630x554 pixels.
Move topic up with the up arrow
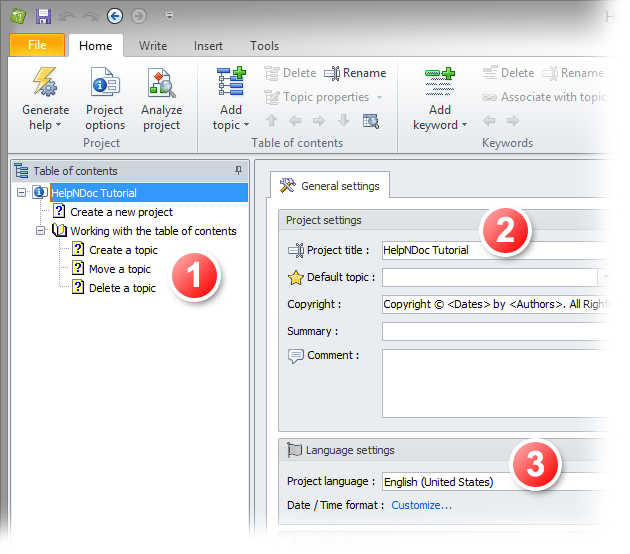[x=272, y=120]
